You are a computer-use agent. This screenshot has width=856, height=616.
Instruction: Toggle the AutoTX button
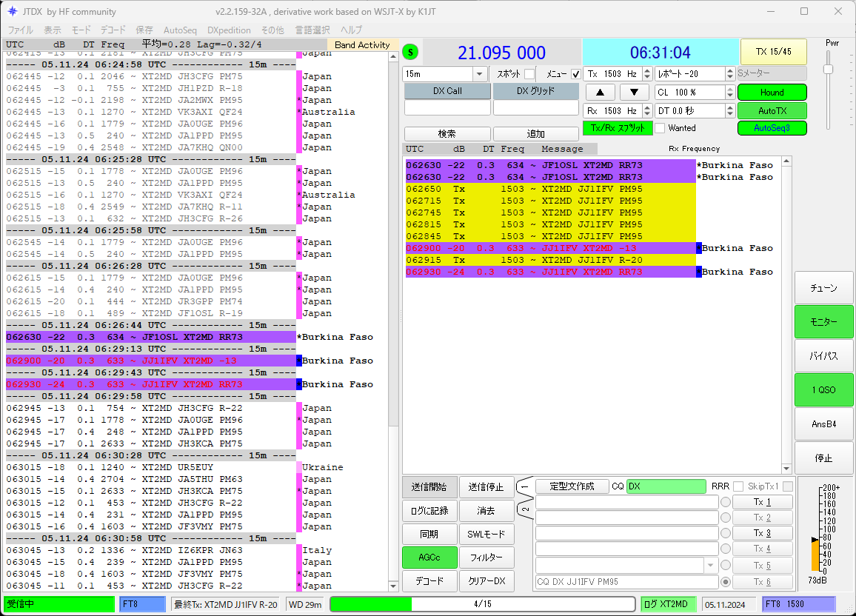click(772, 111)
